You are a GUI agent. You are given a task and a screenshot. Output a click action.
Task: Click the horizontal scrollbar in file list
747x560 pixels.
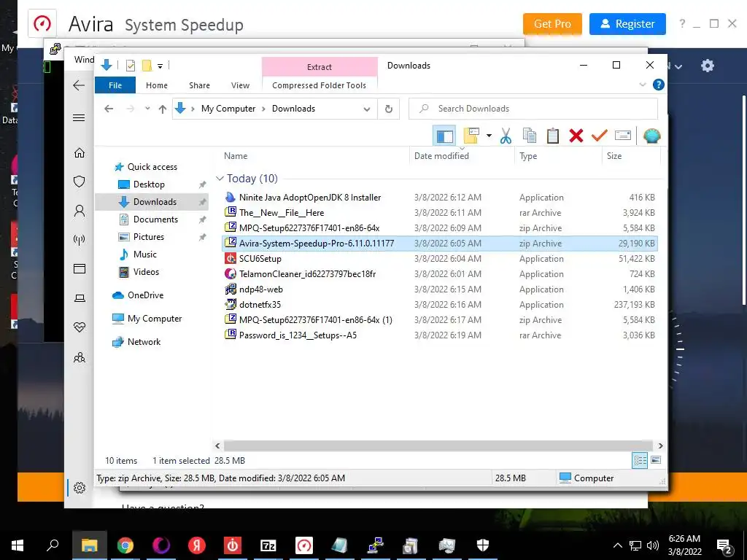click(x=438, y=446)
